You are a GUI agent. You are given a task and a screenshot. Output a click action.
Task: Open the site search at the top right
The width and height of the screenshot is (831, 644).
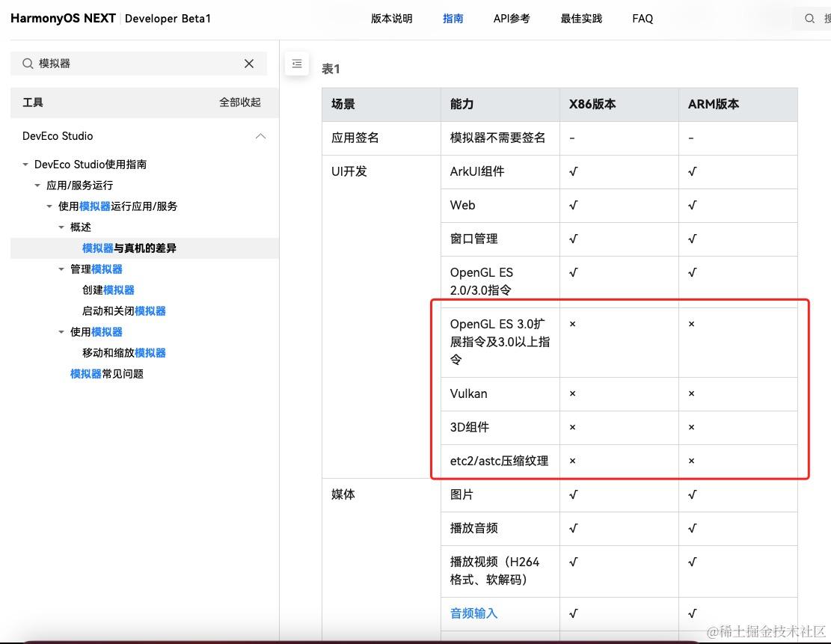coord(809,18)
